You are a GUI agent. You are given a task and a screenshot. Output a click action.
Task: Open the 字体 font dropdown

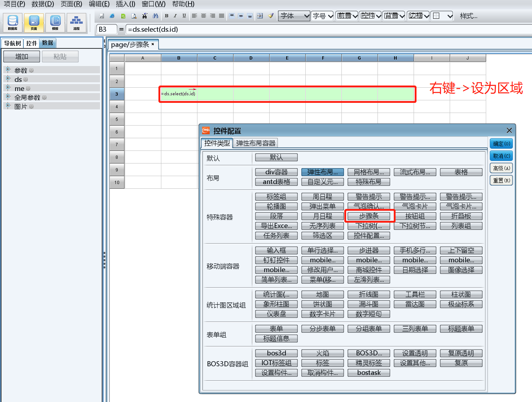294,16
